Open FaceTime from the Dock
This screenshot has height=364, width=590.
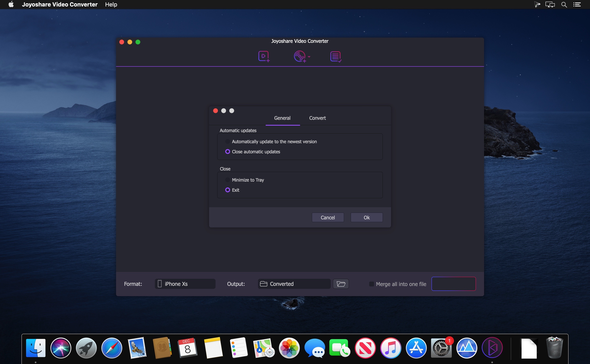click(340, 348)
